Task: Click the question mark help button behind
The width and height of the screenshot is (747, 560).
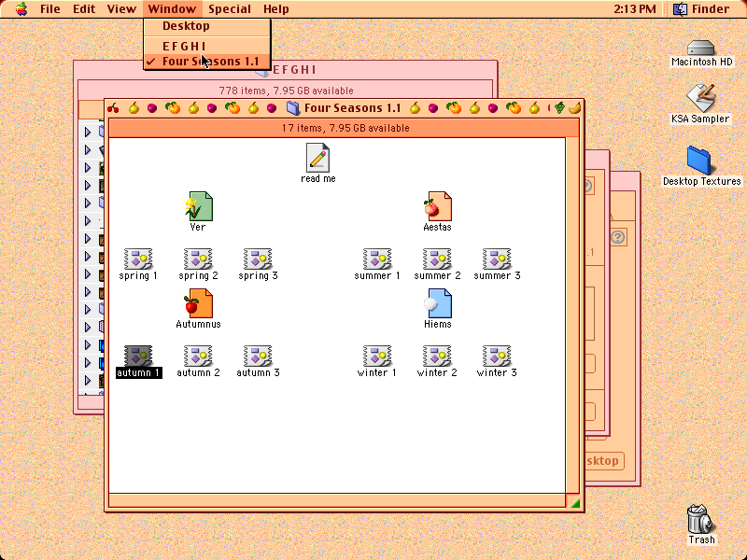Action: [618, 237]
